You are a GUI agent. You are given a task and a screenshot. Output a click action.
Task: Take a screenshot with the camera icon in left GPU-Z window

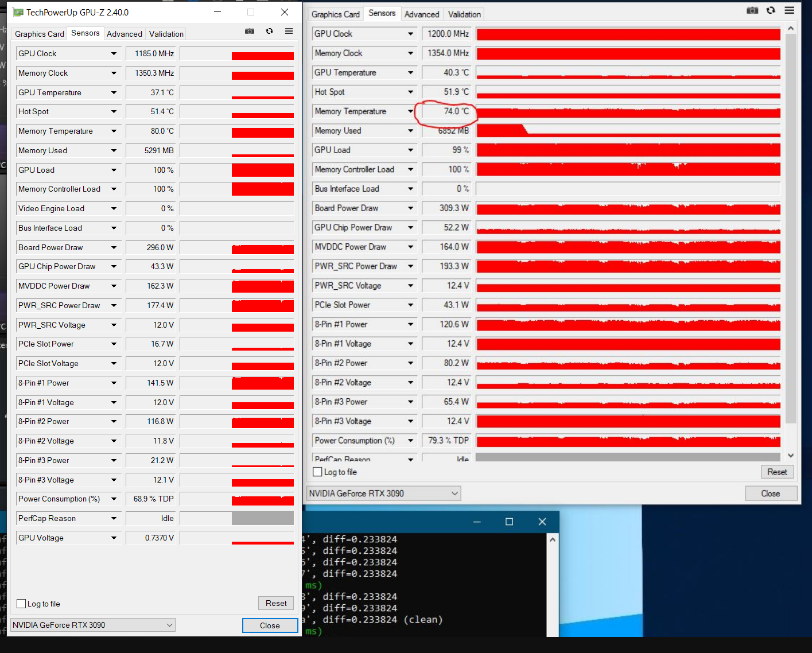point(250,31)
